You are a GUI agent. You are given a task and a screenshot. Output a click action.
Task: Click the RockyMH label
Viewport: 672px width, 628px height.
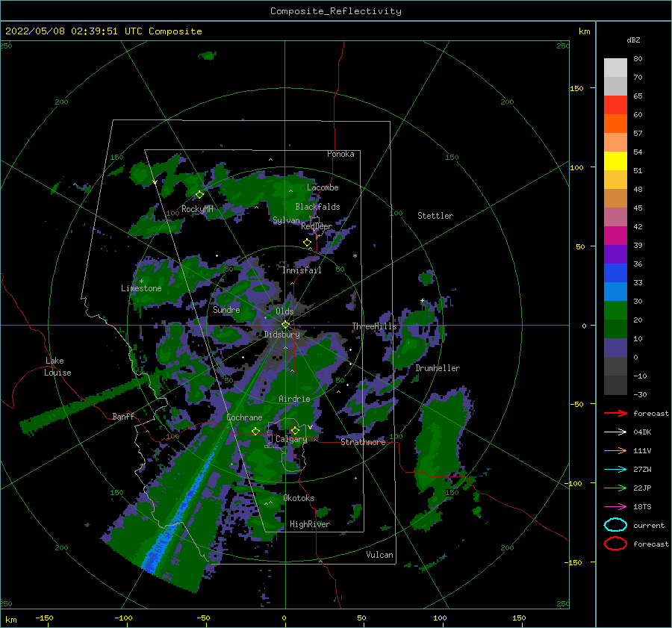(x=197, y=209)
